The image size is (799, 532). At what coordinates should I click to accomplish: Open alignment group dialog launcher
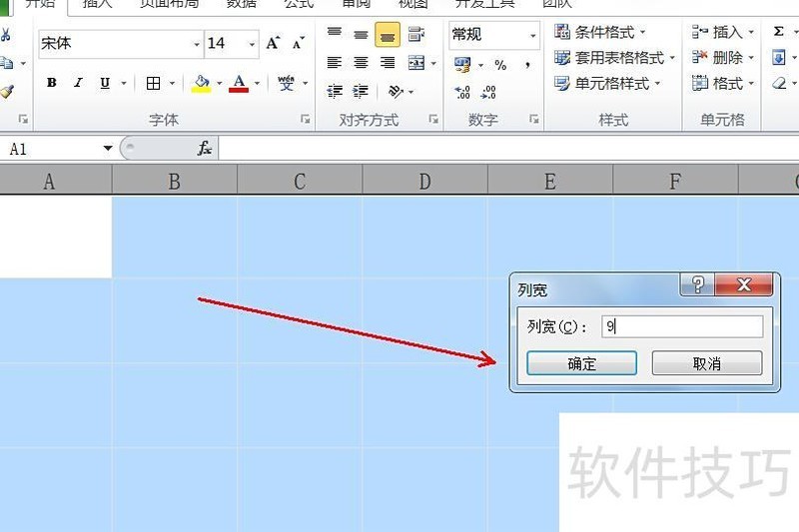point(433,119)
